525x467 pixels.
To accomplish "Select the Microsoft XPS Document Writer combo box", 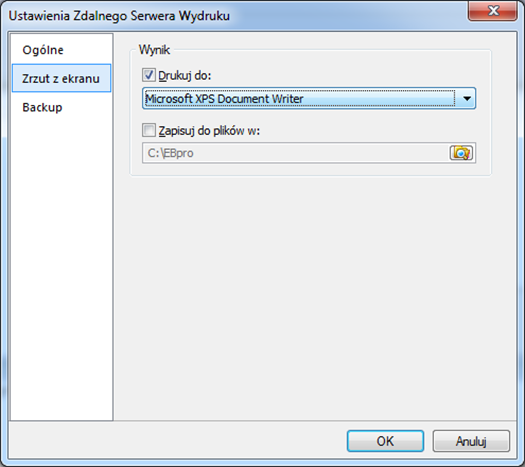I will pos(309,98).
